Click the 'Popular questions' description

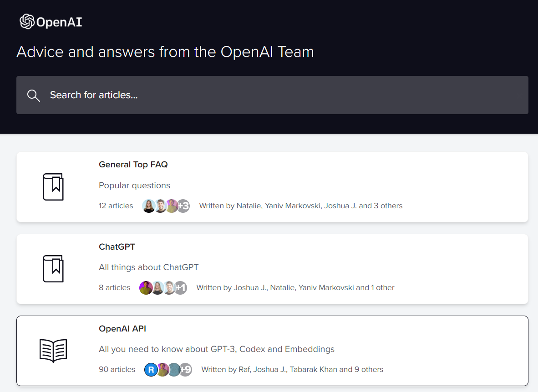click(134, 186)
